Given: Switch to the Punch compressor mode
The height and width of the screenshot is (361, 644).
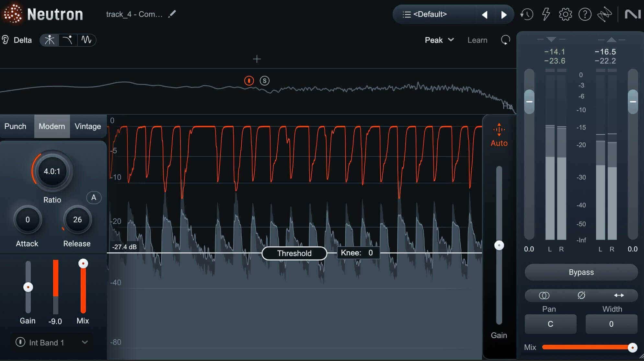Looking at the screenshot, I should (15, 126).
